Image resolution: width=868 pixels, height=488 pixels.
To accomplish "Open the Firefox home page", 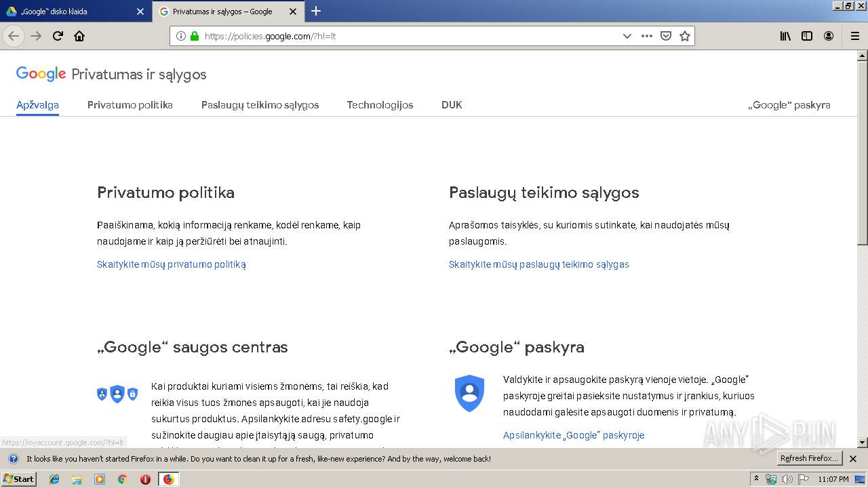I will tap(79, 36).
